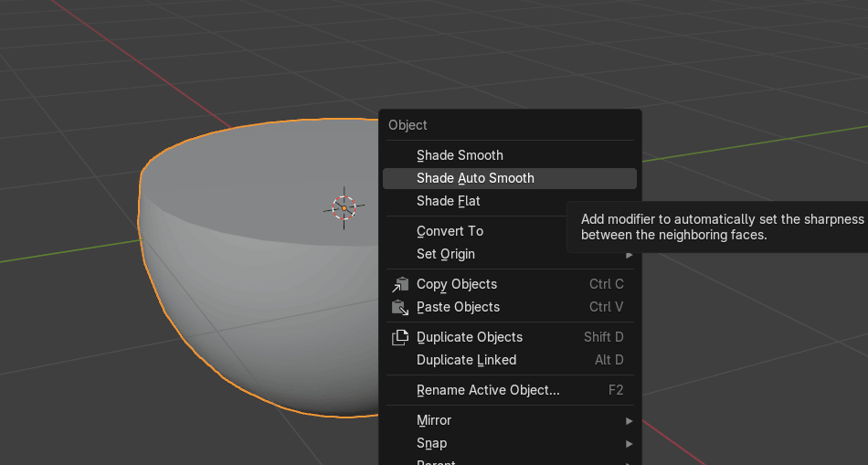Expand the Set Origin submenu arrow

click(x=629, y=254)
